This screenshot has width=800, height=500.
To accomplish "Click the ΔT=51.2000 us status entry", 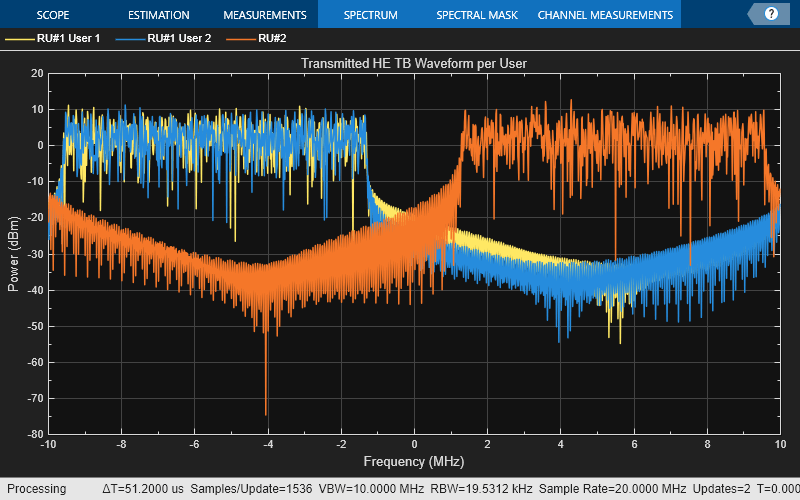I will 143,489.
